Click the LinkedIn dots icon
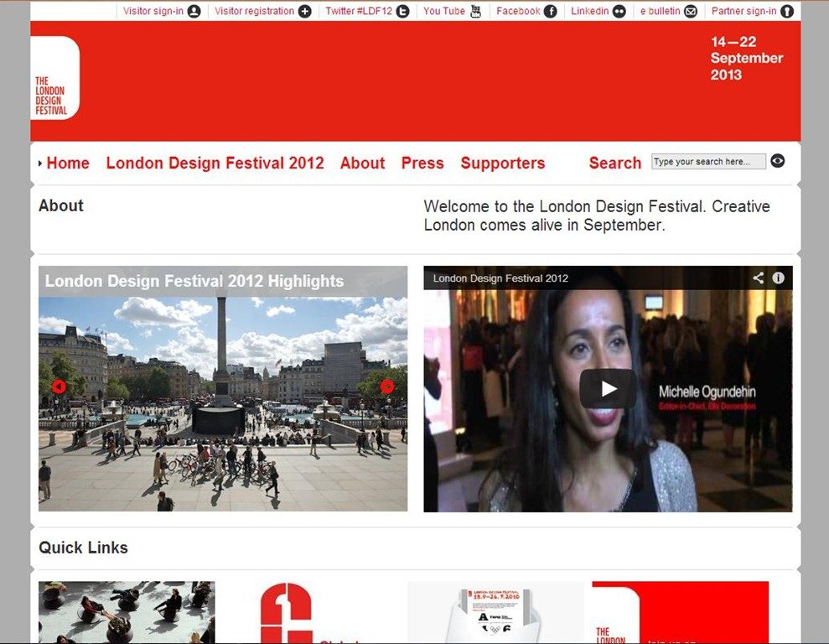 619,11
